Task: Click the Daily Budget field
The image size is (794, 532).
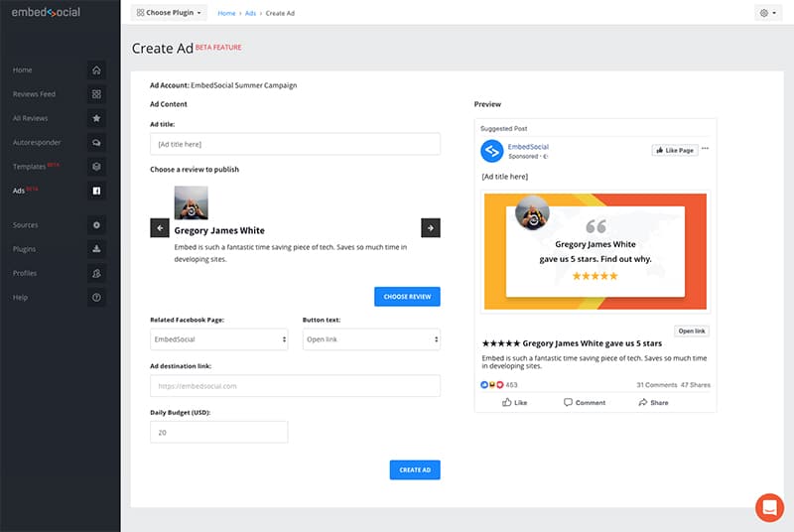Action: pos(218,433)
